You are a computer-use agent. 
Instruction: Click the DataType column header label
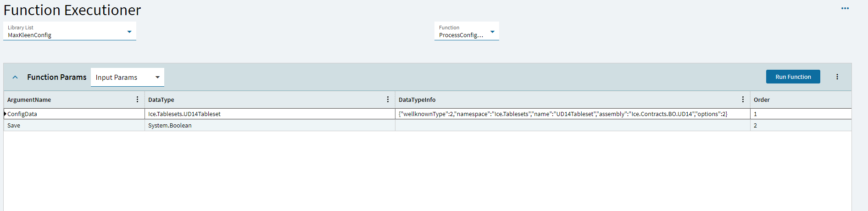pos(161,100)
